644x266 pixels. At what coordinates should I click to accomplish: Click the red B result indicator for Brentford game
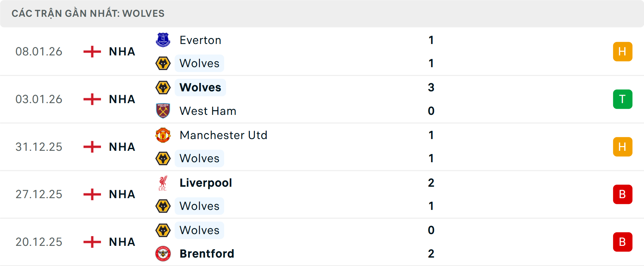pos(623,242)
